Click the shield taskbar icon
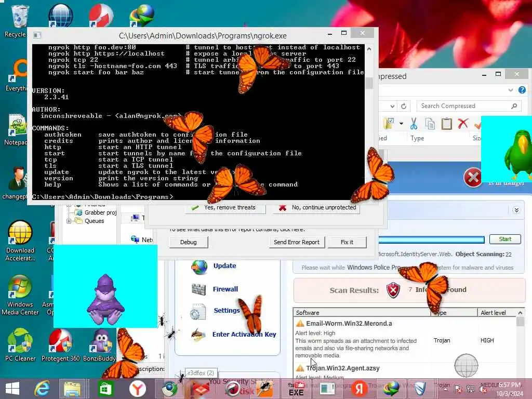Screen dimensions: 532x399 coord(420,389)
